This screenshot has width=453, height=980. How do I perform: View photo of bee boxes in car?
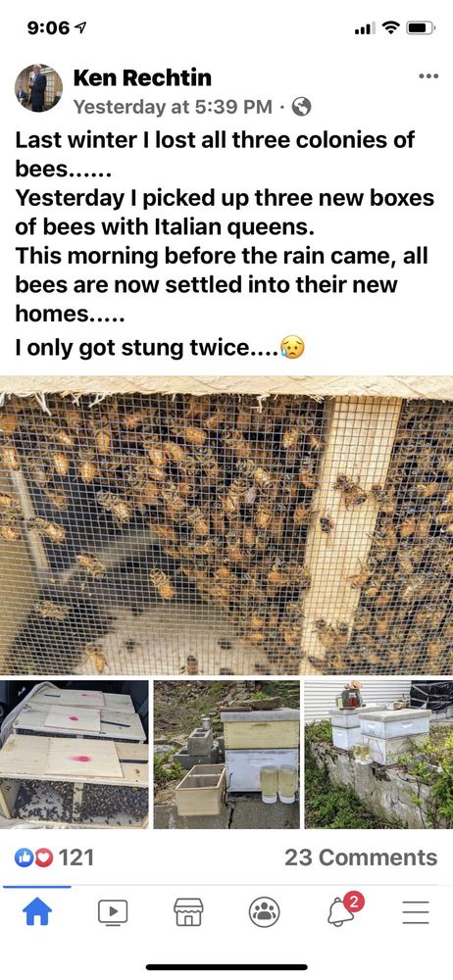tap(74, 755)
